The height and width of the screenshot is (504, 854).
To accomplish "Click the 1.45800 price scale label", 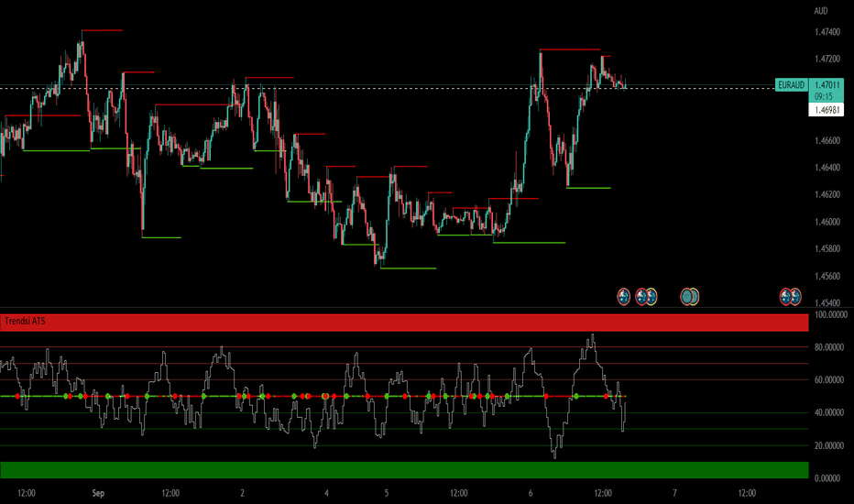I will coord(827,249).
